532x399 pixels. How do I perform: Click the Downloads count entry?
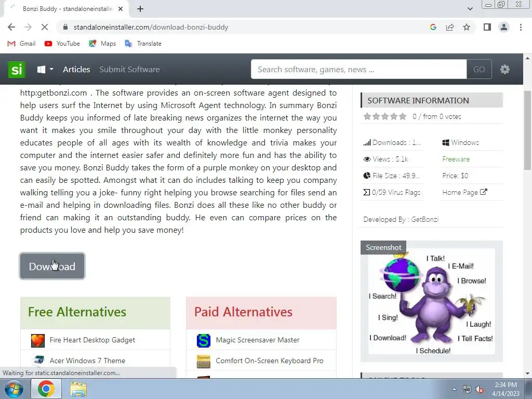pos(392,142)
